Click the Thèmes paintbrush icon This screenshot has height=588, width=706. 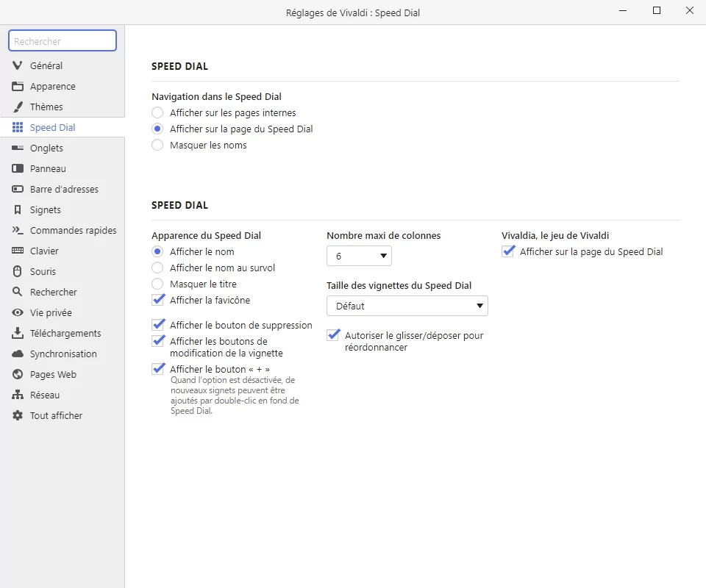[18, 107]
